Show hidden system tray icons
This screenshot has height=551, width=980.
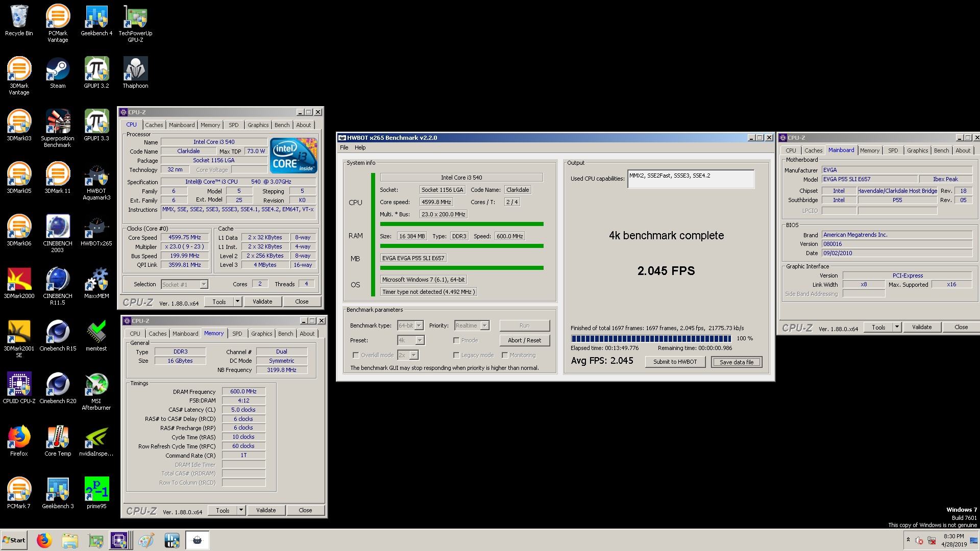pyautogui.click(x=908, y=540)
